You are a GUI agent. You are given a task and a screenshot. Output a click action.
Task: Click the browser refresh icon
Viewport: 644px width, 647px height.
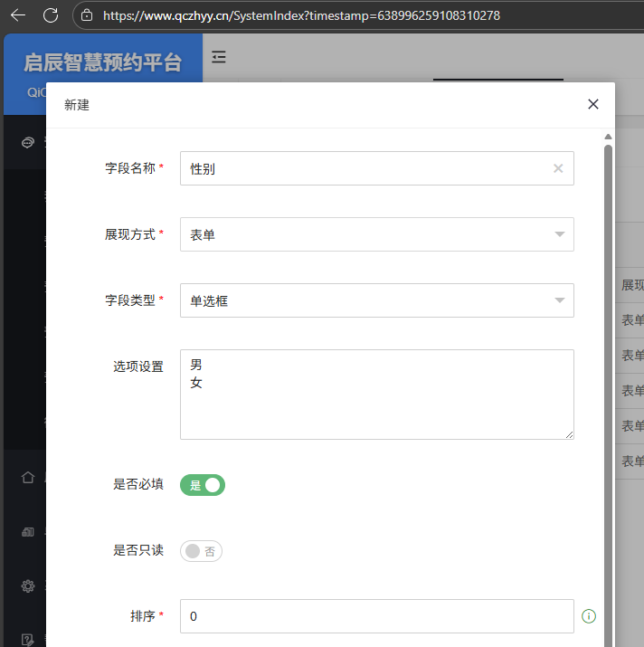pyautogui.click(x=51, y=15)
